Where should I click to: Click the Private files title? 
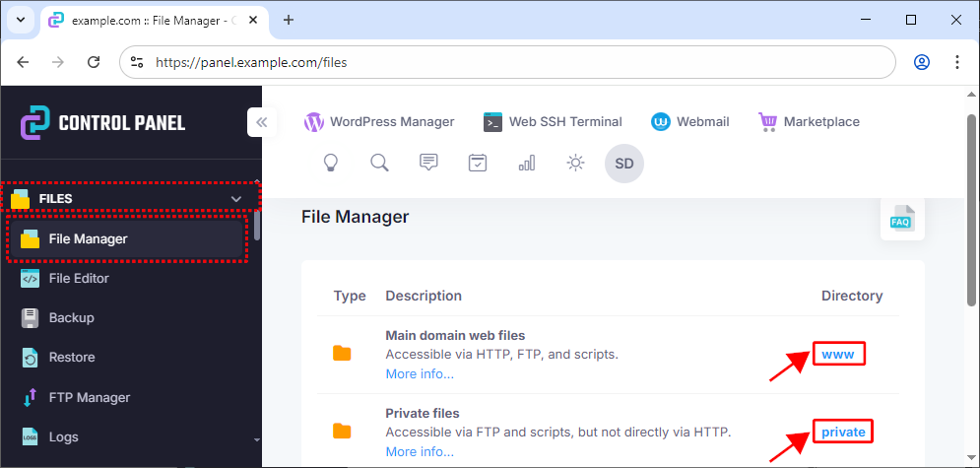click(423, 413)
